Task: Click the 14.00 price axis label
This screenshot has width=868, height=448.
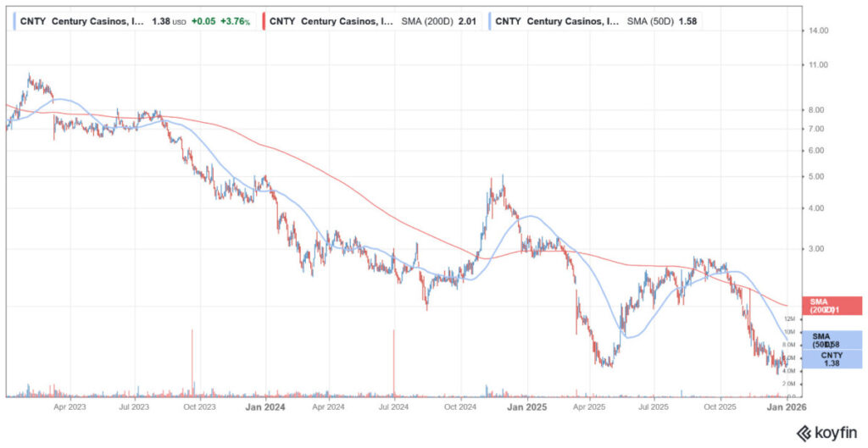Action: pos(816,30)
